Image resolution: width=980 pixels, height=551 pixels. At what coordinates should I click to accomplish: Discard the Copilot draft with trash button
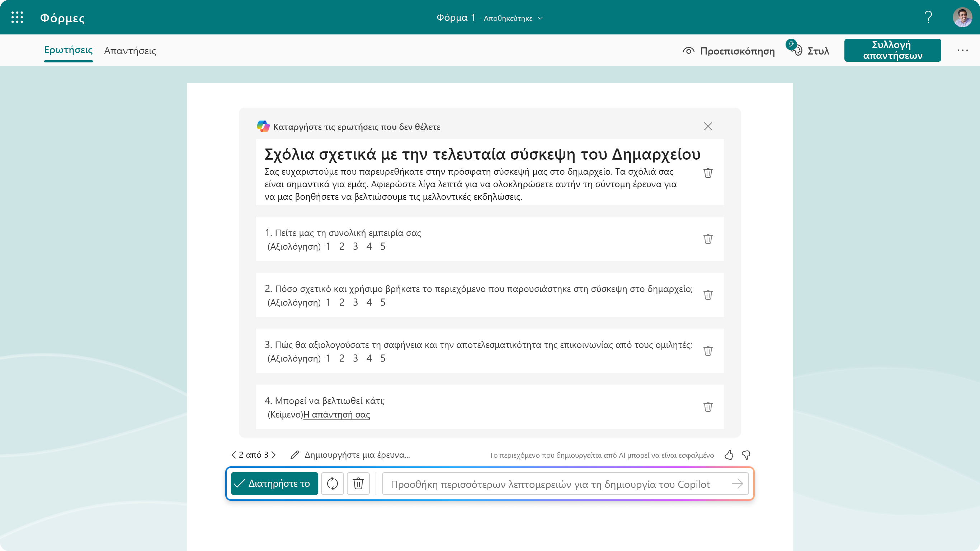(x=358, y=484)
